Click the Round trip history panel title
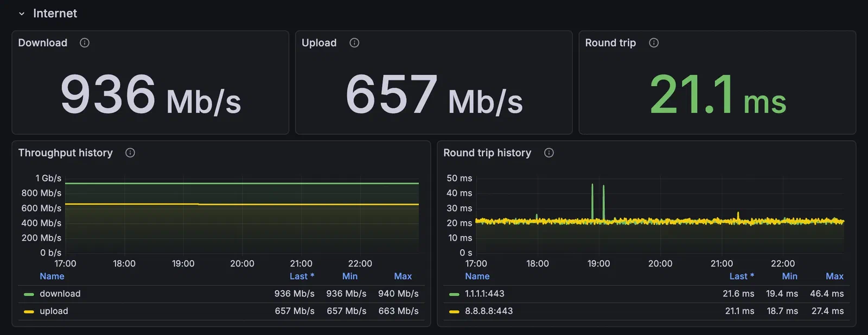This screenshot has width=868, height=335. point(487,153)
